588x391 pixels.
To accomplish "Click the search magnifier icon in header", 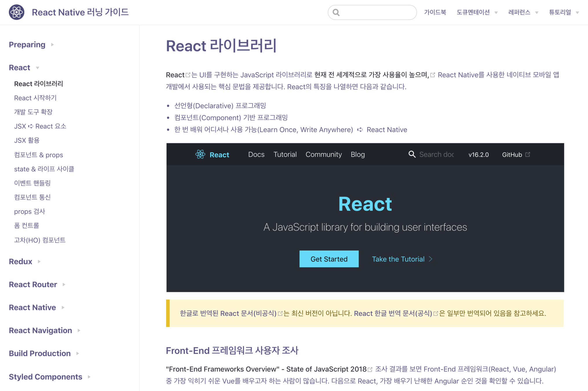I will coord(336,12).
